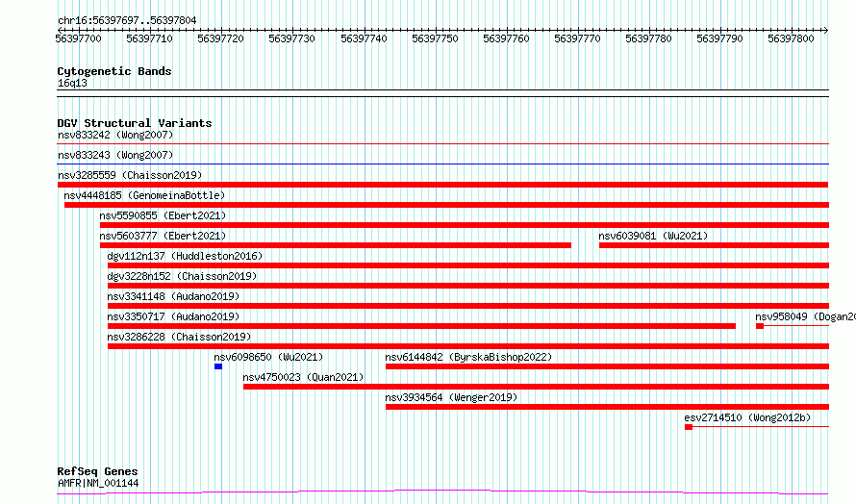Viewport: 856px width, 504px height.
Task: Open nsv4448185 (GenomeinaBottle) variant label
Action: point(144,195)
